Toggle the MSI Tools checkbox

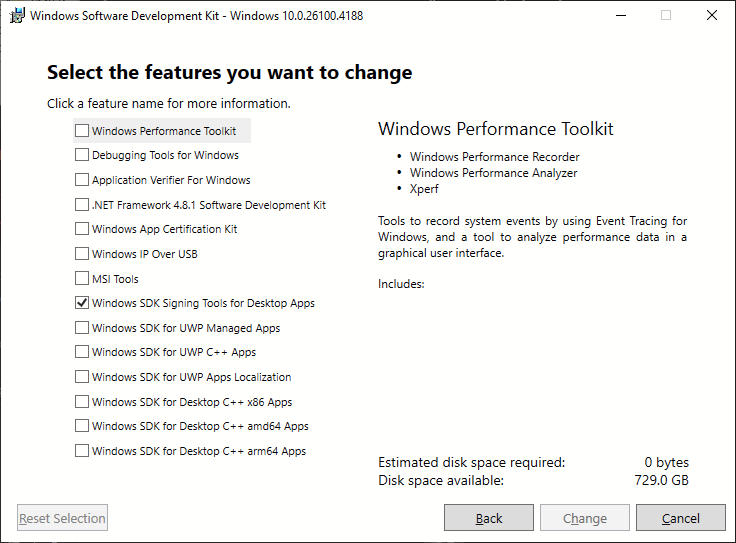[x=82, y=278]
